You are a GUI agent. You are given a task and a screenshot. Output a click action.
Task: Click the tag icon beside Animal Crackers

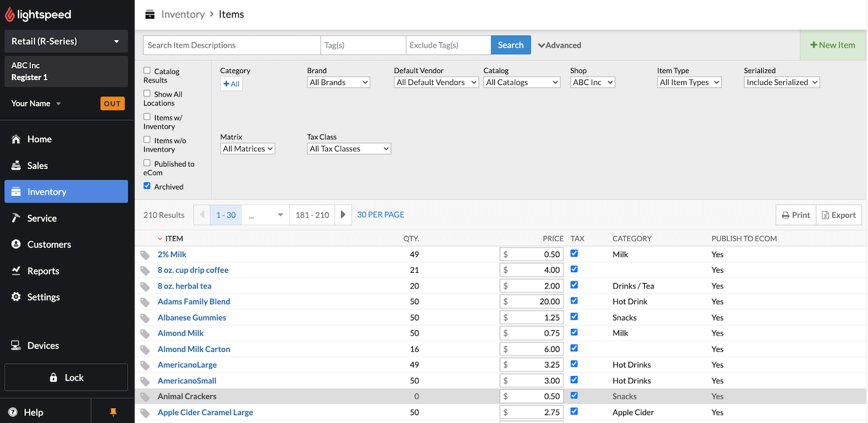(x=145, y=397)
